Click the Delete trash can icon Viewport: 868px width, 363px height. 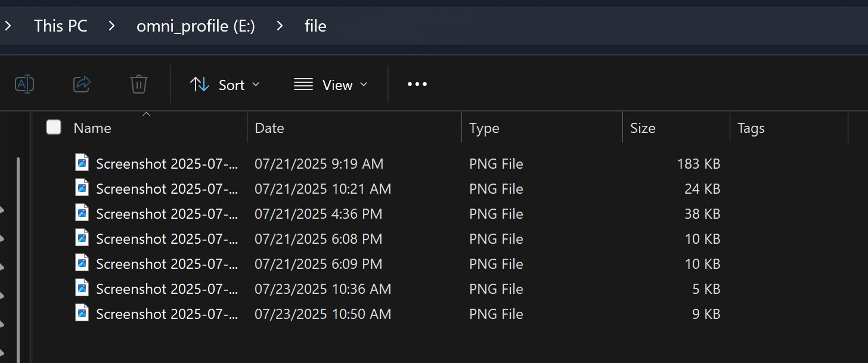point(139,85)
